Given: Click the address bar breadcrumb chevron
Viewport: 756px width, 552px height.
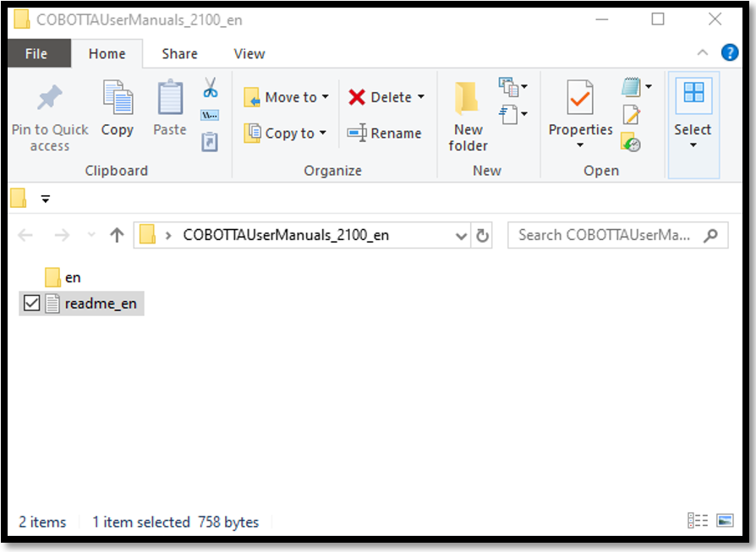Looking at the screenshot, I should pyautogui.click(x=168, y=236).
